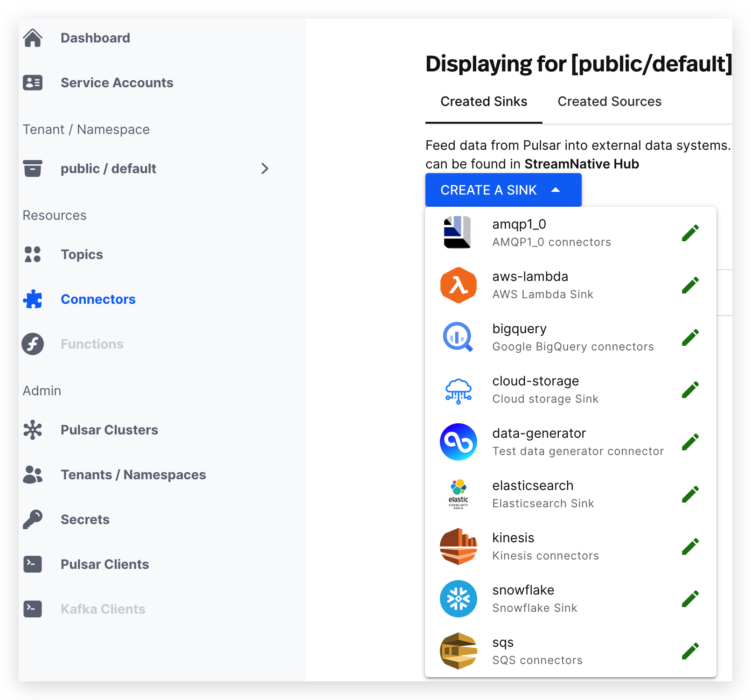Click the sqs gold logo
Screen dimensions: 751x700
459,651
